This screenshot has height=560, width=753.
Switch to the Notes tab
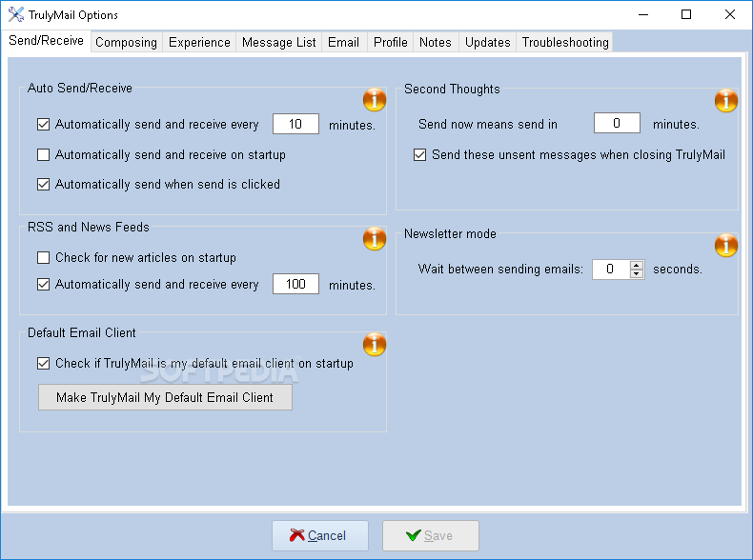[436, 42]
